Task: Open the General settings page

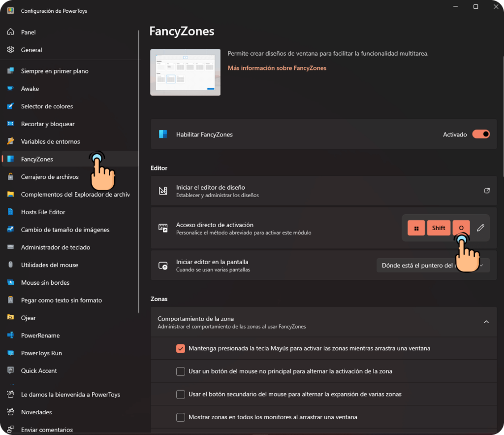Action: [31, 50]
